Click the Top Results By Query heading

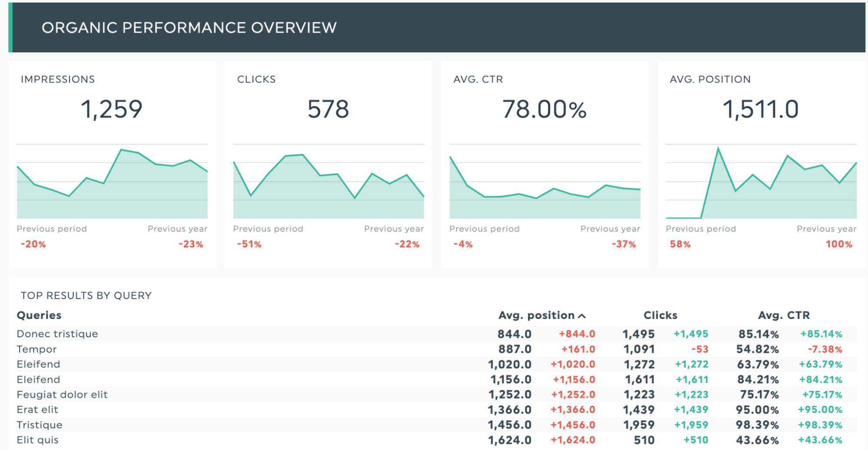tap(86, 296)
